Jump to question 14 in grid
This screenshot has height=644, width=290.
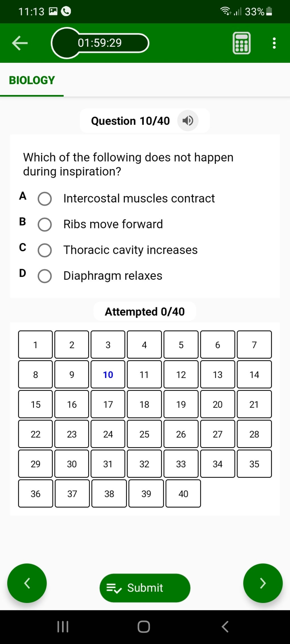pyautogui.click(x=254, y=374)
